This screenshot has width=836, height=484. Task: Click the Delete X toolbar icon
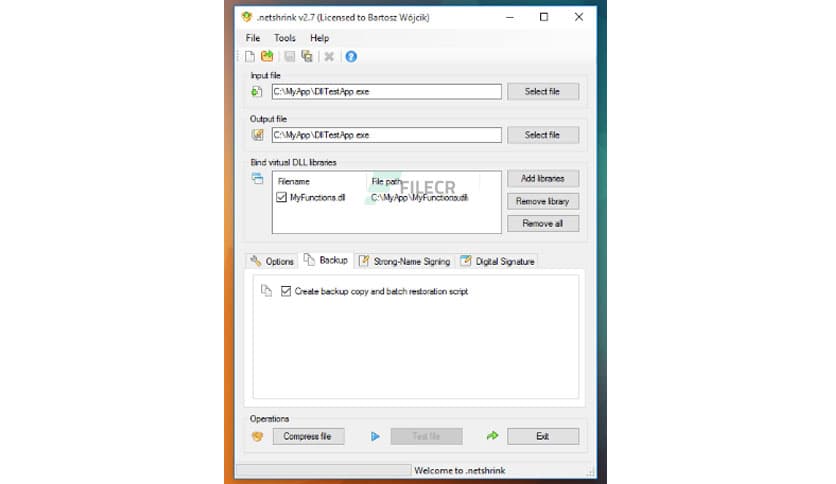click(329, 57)
